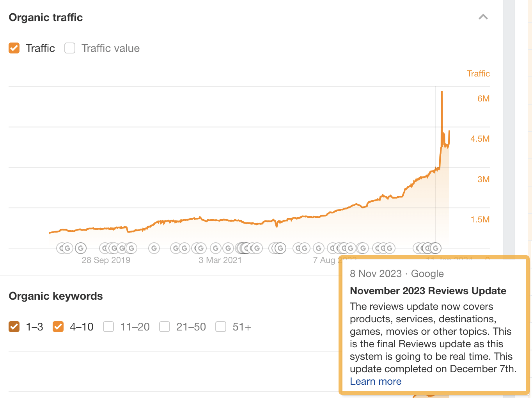The width and height of the screenshot is (532, 398).
Task: Select the overlapping Google update markers after Mar 2021
Action: pos(248,248)
